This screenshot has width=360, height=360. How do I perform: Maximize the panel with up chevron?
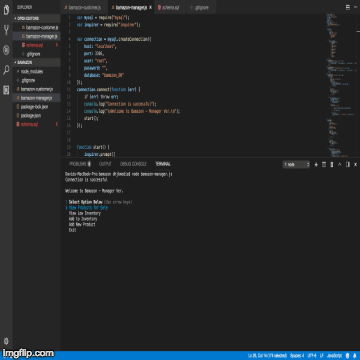(x=340, y=164)
